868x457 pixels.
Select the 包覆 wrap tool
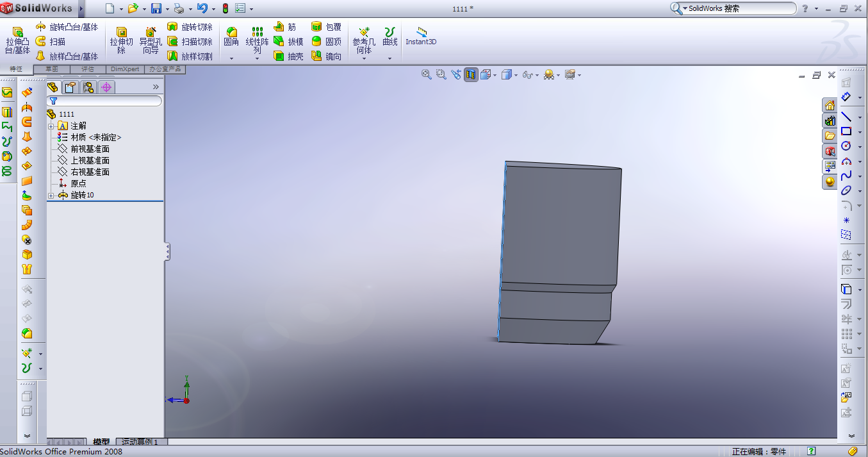coord(326,27)
